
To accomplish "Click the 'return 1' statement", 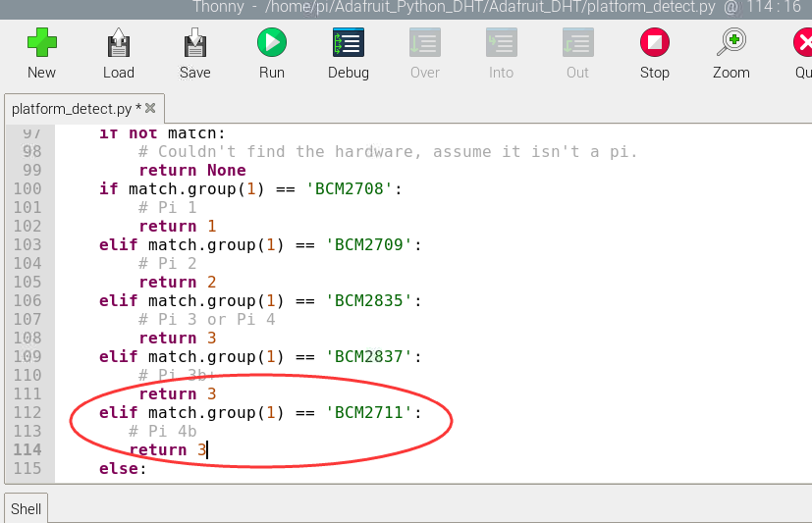I will 178,226.
